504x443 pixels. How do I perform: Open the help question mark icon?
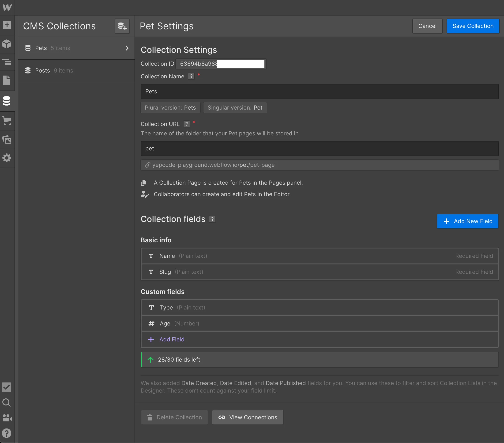coord(6,433)
